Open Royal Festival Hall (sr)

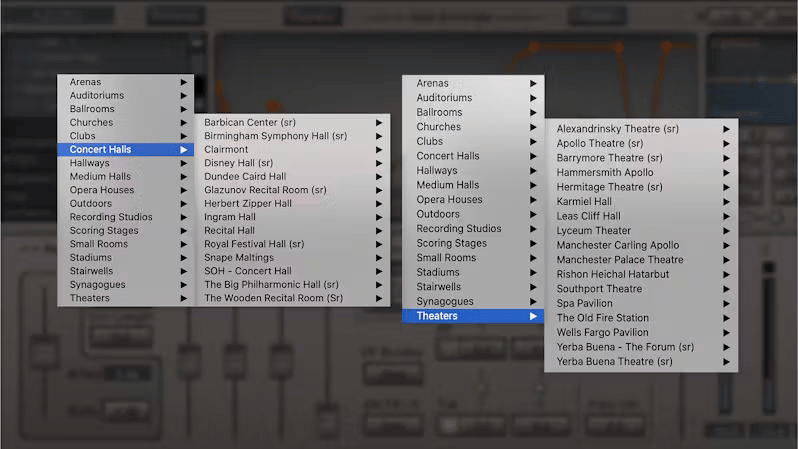pyautogui.click(x=292, y=244)
